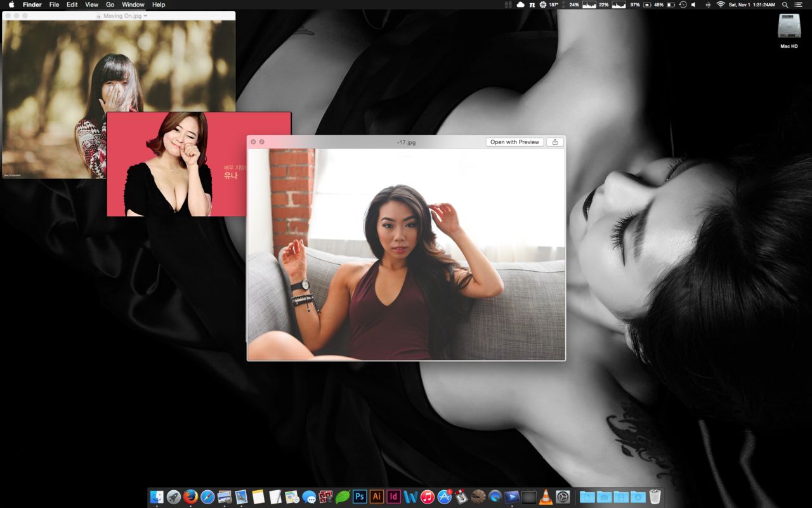
Task: Open the Apple menu
Action: click(11, 4)
